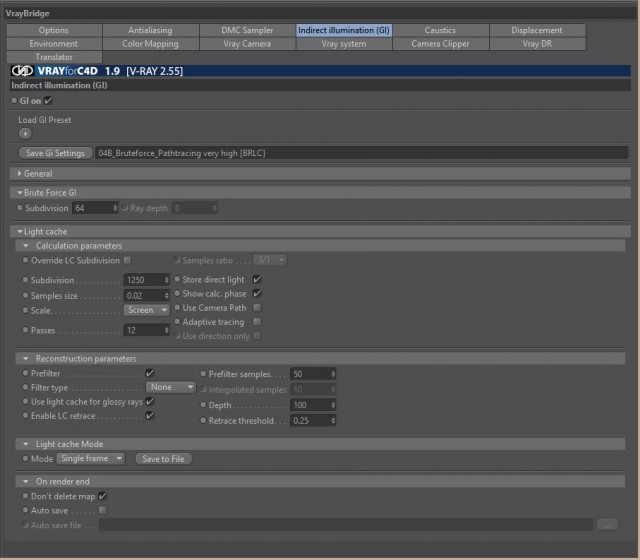Open the Vray Camera tab
This screenshot has height=560, width=640.
tap(247, 44)
